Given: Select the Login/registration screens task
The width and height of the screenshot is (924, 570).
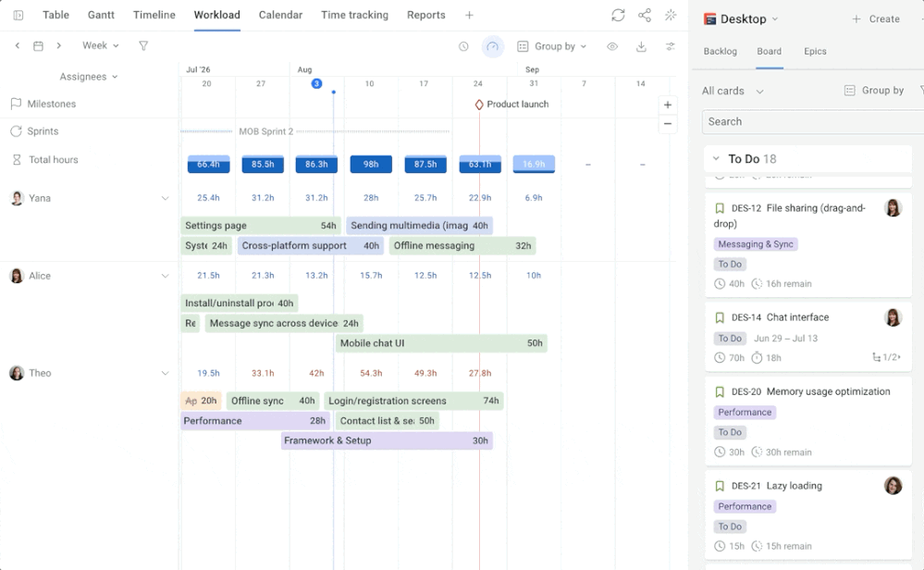Looking at the screenshot, I should (413, 401).
